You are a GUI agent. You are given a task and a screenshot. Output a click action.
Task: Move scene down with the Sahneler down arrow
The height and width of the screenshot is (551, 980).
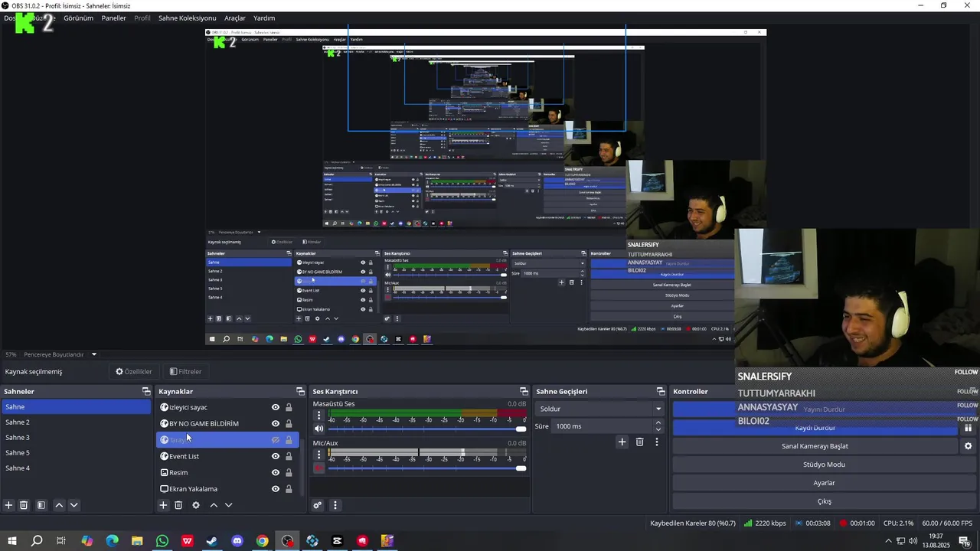(73, 505)
